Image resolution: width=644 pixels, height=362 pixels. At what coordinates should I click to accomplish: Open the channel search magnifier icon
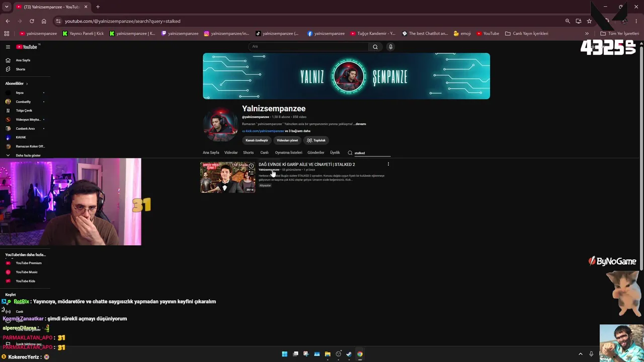[x=350, y=153]
